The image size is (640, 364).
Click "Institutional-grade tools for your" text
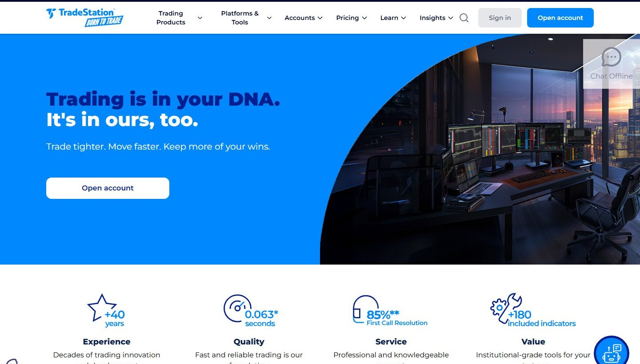click(533, 355)
